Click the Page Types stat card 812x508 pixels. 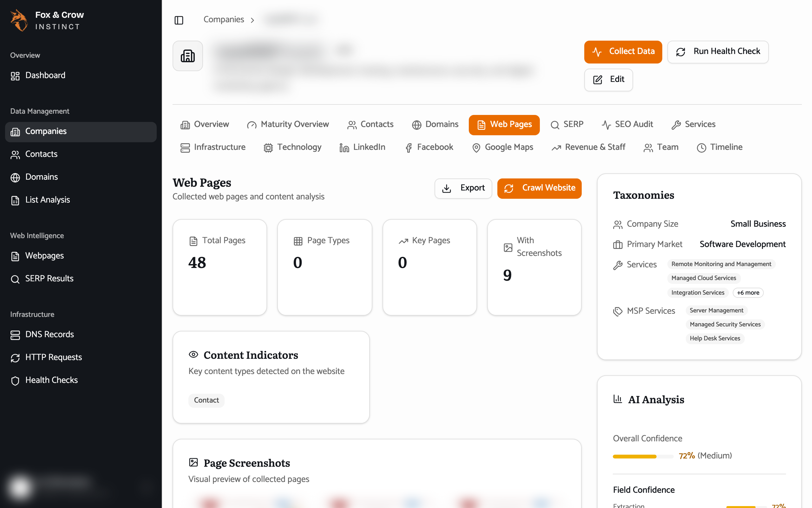tap(324, 267)
